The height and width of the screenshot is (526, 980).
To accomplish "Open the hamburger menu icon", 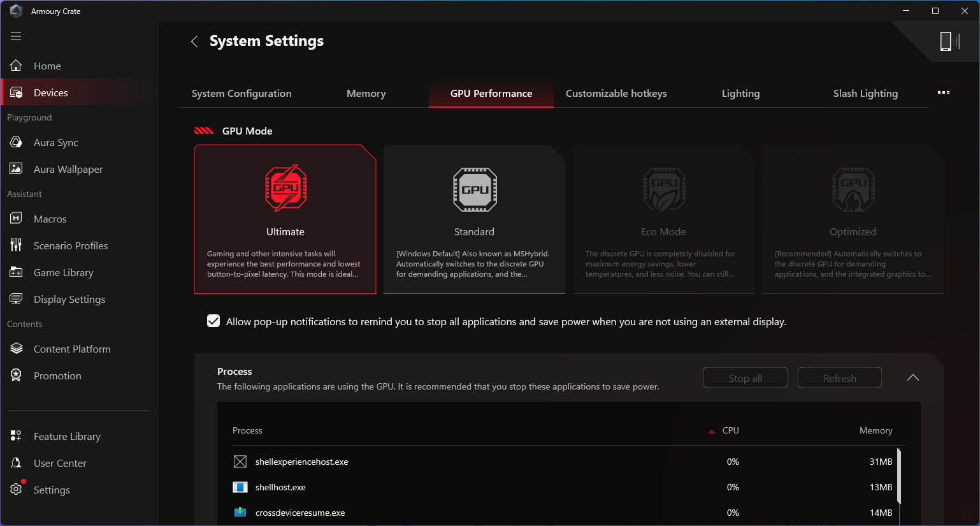I will click(16, 36).
